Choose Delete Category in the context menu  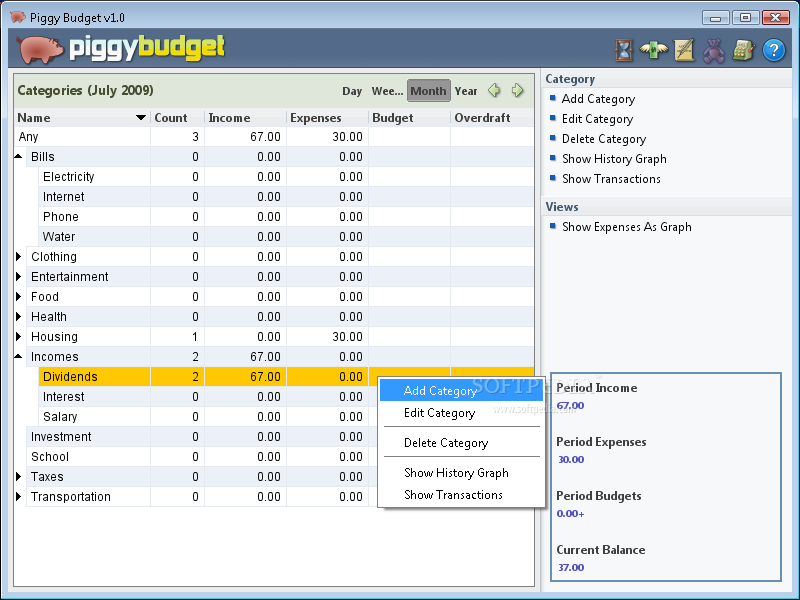pos(461,443)
